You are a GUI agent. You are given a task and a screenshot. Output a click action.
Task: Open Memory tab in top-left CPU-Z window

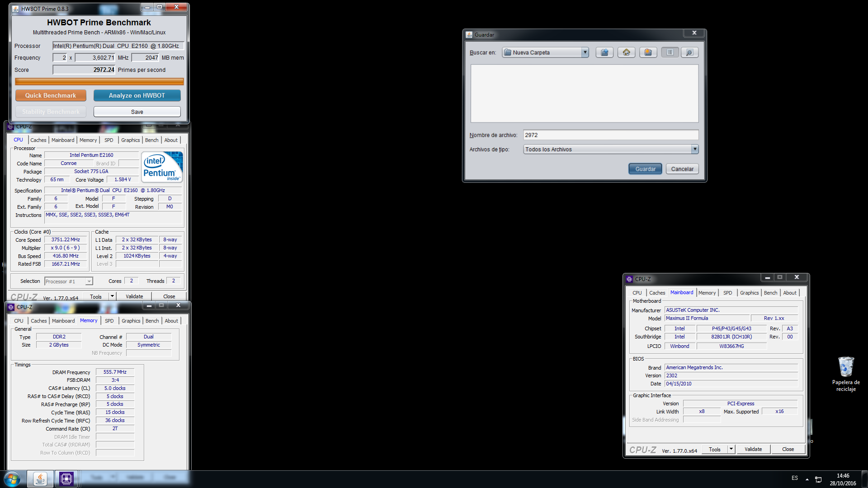[x=88, y=140]
